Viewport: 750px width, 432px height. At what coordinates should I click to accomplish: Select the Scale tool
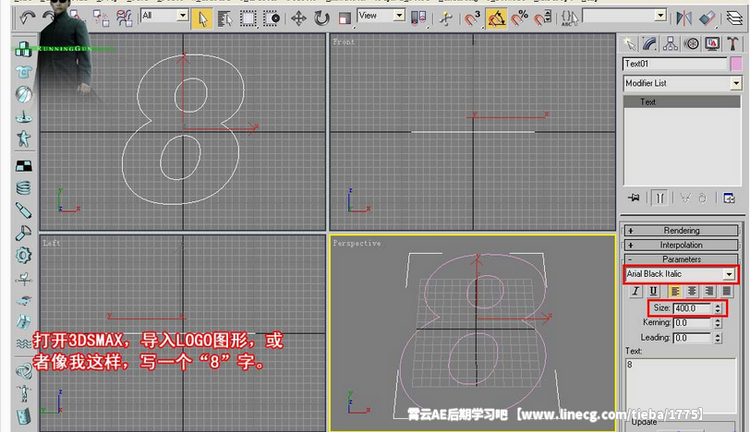(344, 19)
